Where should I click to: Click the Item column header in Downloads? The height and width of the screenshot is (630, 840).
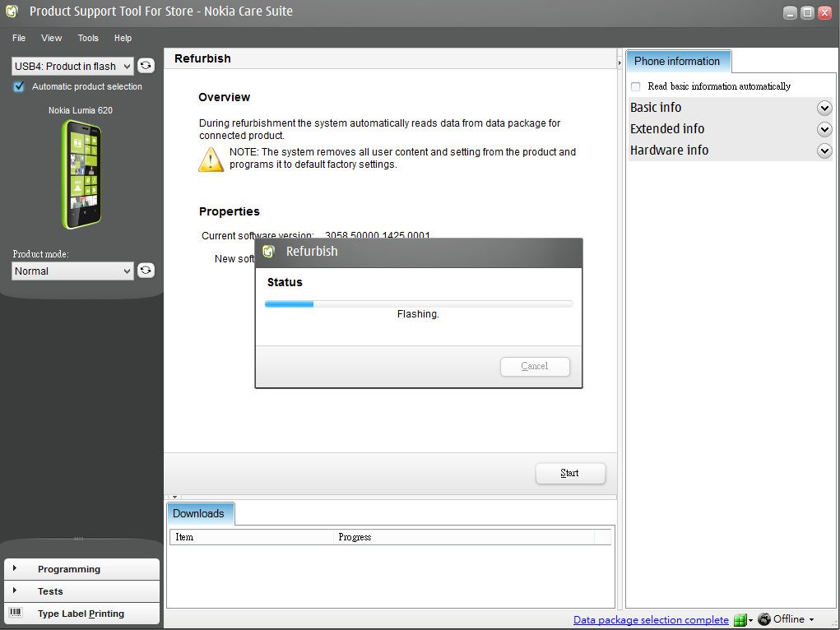click(252, 537)
